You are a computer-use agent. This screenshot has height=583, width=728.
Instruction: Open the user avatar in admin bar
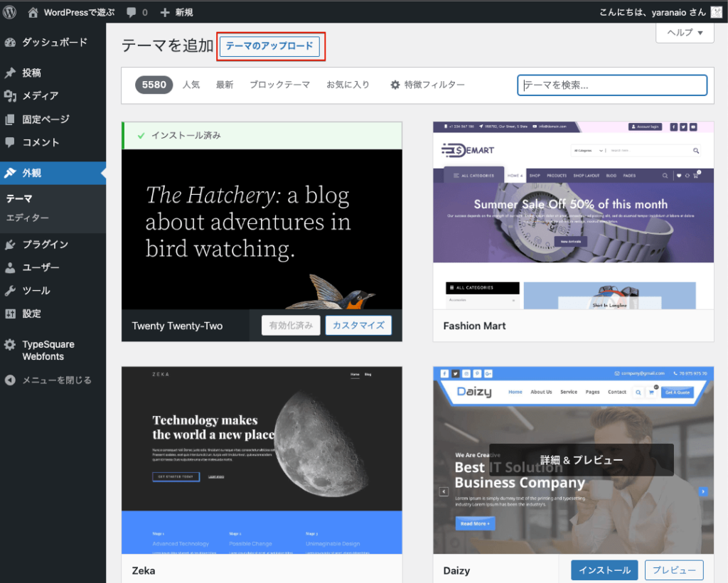[717, 13]
